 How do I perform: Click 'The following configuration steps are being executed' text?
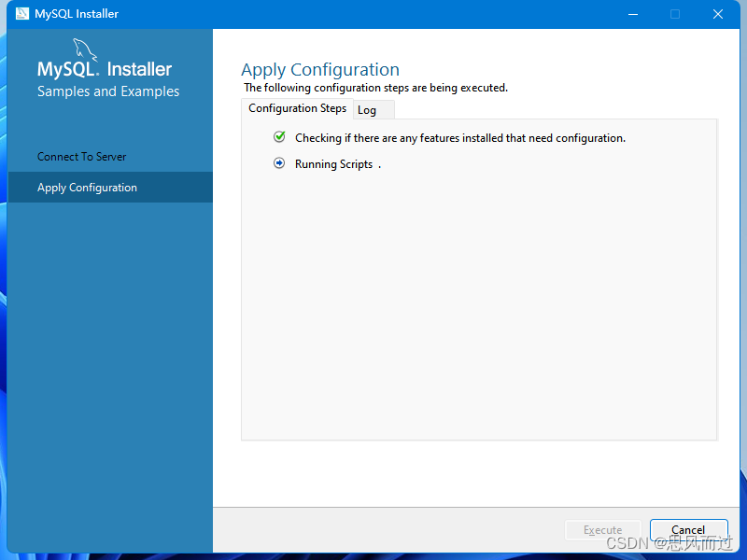[376, 88]
